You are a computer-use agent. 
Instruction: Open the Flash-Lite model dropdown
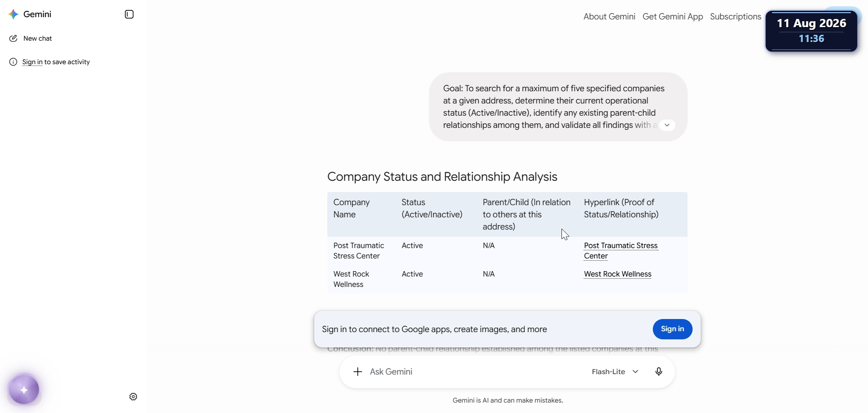point(615,372)
